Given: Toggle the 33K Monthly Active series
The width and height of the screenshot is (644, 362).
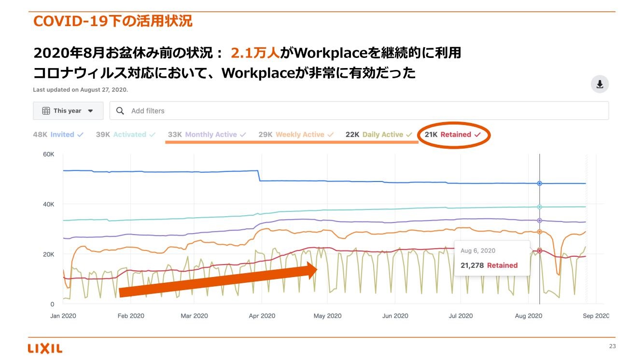Looking at the screenshot, I should pos(207,135).
